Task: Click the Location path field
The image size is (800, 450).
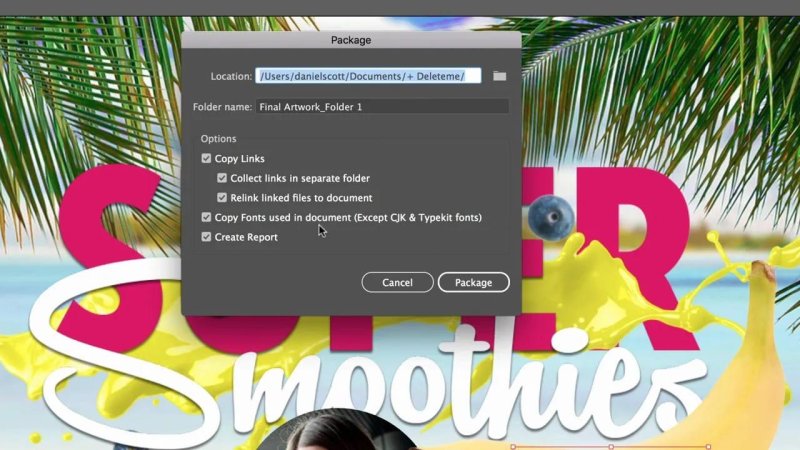Action: (368, 76)
